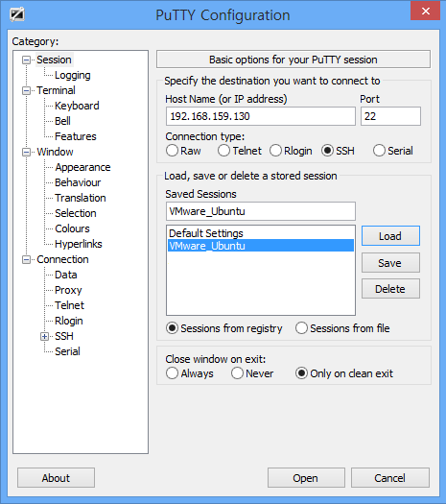Open the Appearance category

point(82,167)
